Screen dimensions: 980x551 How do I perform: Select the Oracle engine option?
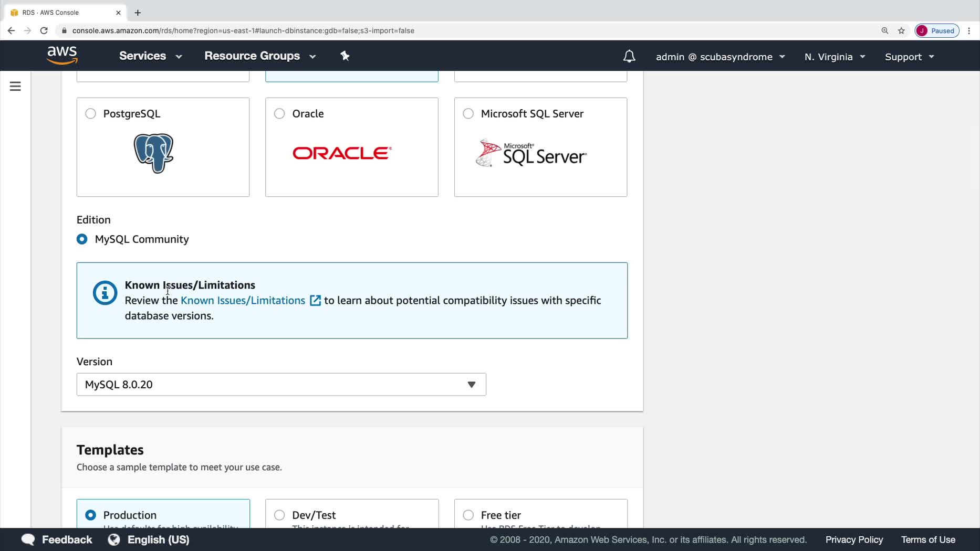[279, 114]
